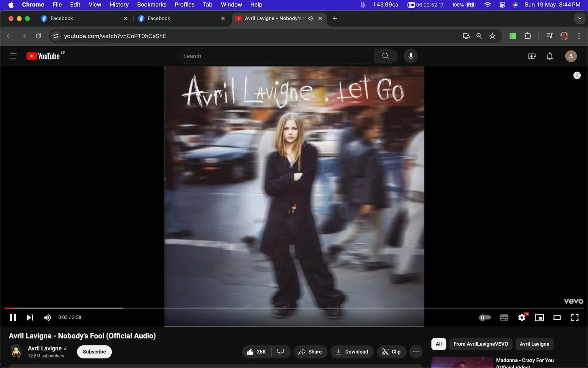
Task: Mute the player volume
Action: [x=47, y=317]
